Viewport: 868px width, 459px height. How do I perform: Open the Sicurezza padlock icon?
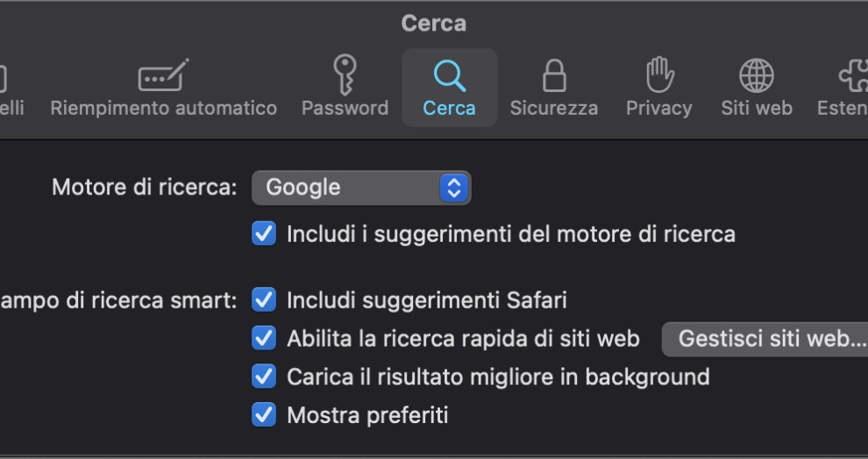coord(553,76)
